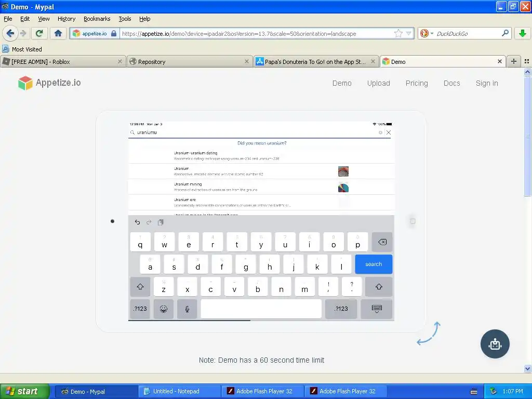Clear the search text with the small circle icon
This screenshot has width=532, height=399.
point(380,132)
